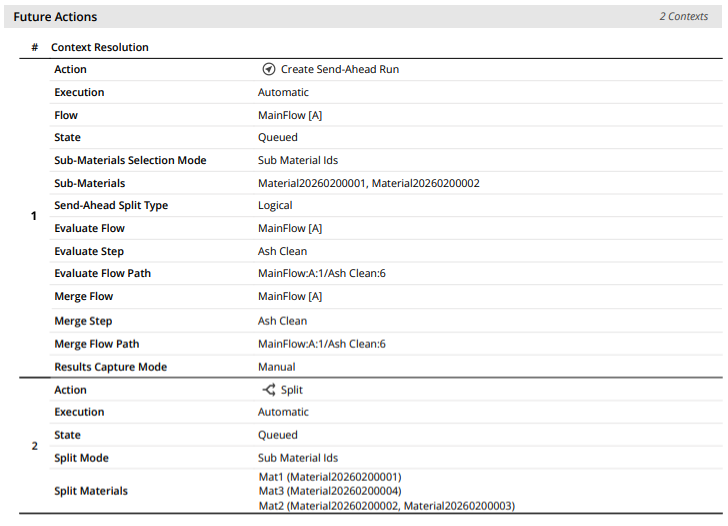Click the Merge Flow Path value

[322, 344]
